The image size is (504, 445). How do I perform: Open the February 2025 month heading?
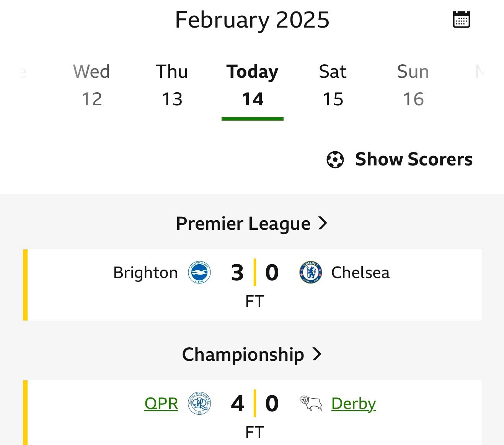pos(252,20)
